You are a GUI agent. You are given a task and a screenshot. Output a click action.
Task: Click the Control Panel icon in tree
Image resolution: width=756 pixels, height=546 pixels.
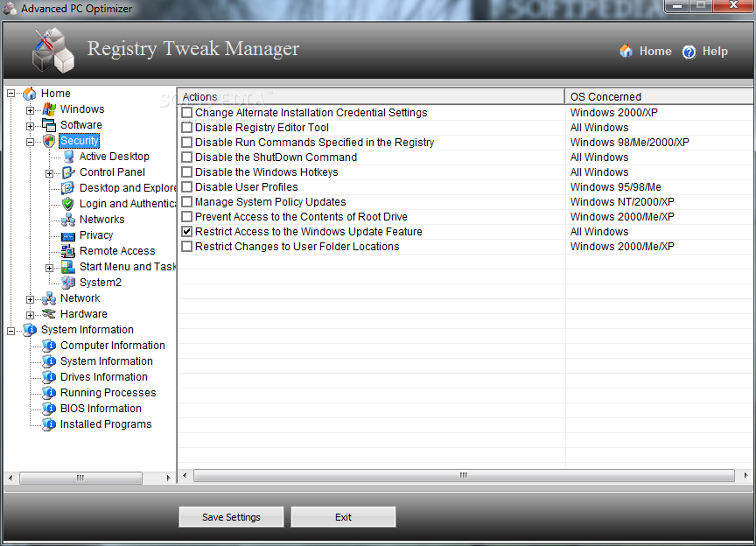point(68,172)
